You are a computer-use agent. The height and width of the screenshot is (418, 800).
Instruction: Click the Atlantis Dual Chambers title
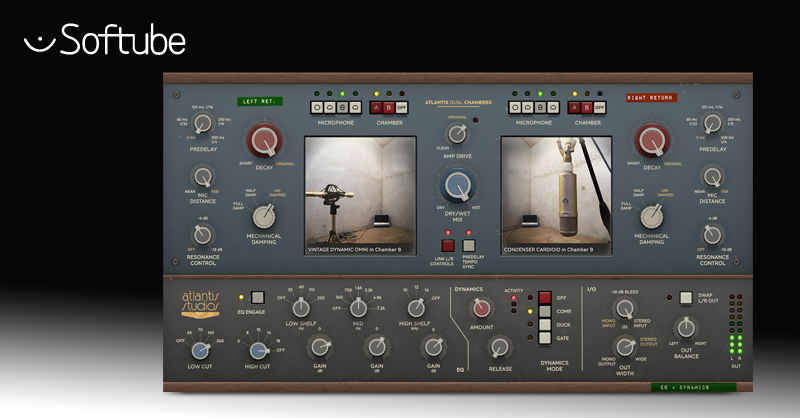point(458,103)
